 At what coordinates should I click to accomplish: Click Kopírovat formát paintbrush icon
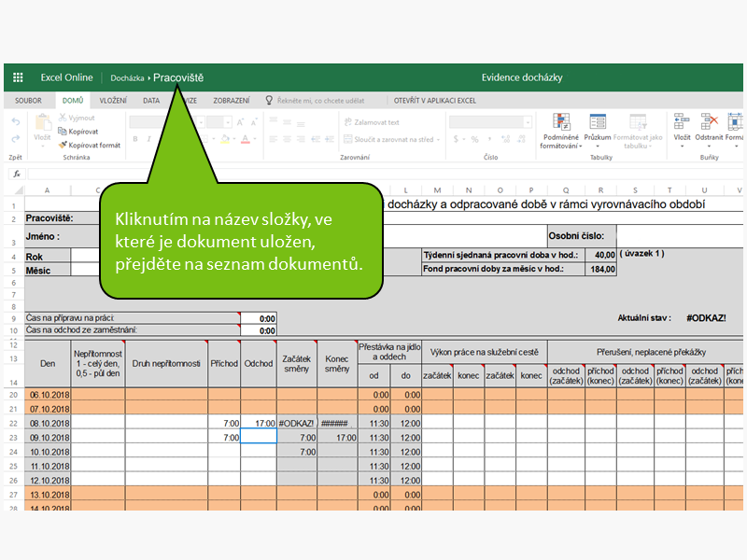click(63, 145)
